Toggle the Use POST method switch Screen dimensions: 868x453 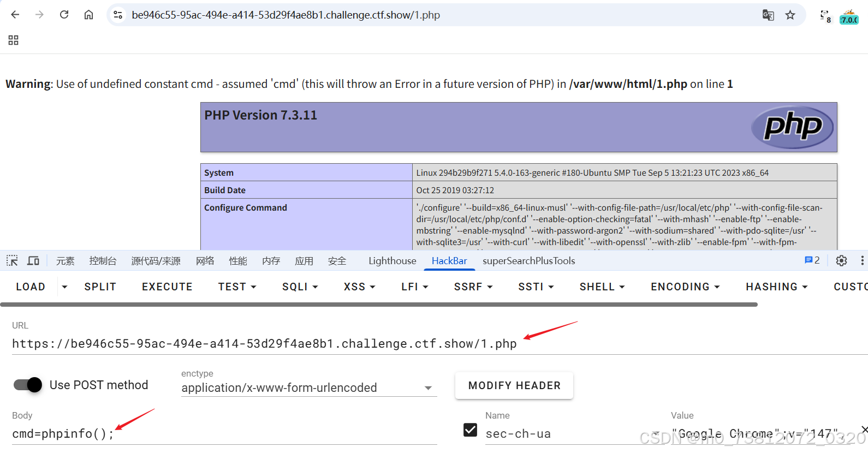28,385
